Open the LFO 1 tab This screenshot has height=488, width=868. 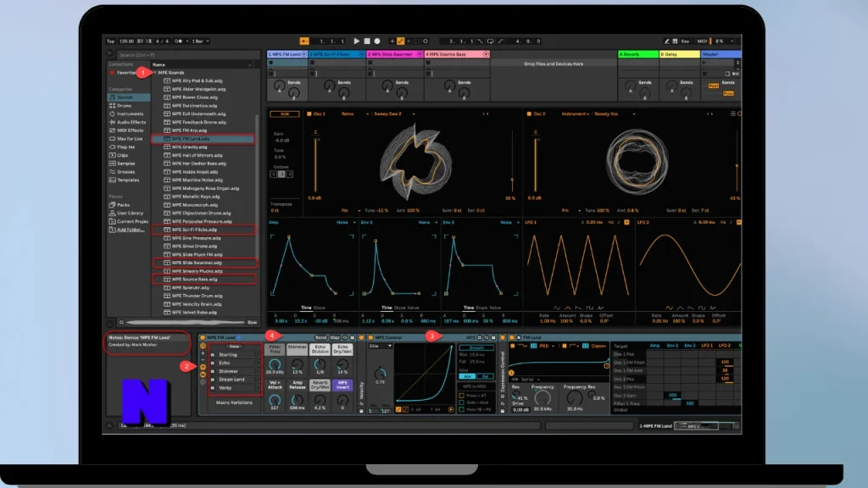pos(531,223)
